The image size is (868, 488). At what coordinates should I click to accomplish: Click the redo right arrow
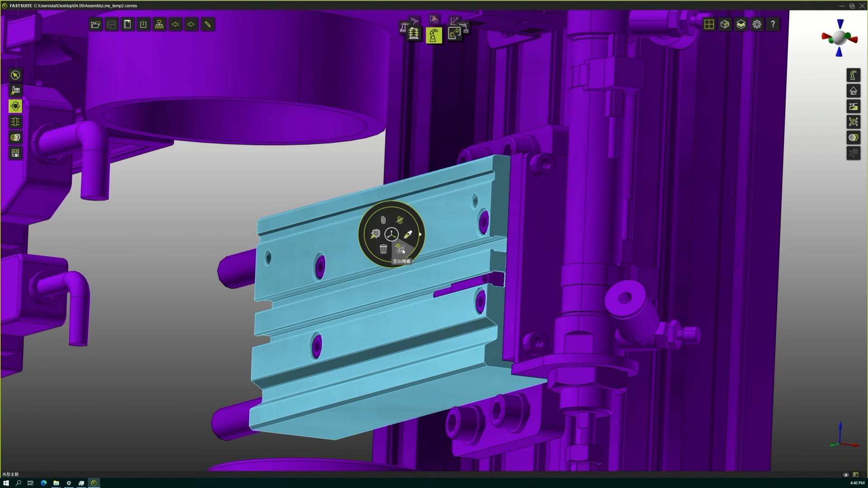[x=191, y=24]
